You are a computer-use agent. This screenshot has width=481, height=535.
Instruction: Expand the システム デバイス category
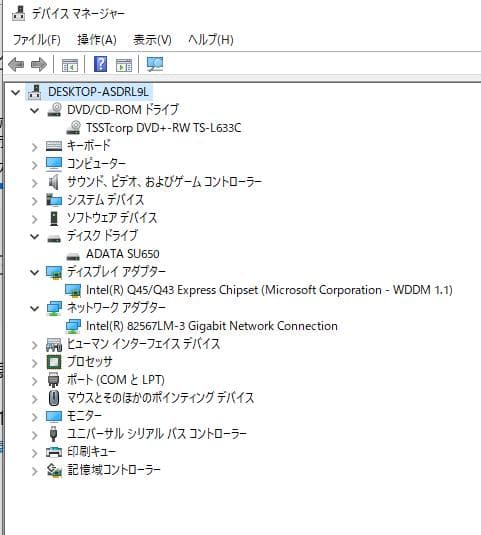click(34, 201)
